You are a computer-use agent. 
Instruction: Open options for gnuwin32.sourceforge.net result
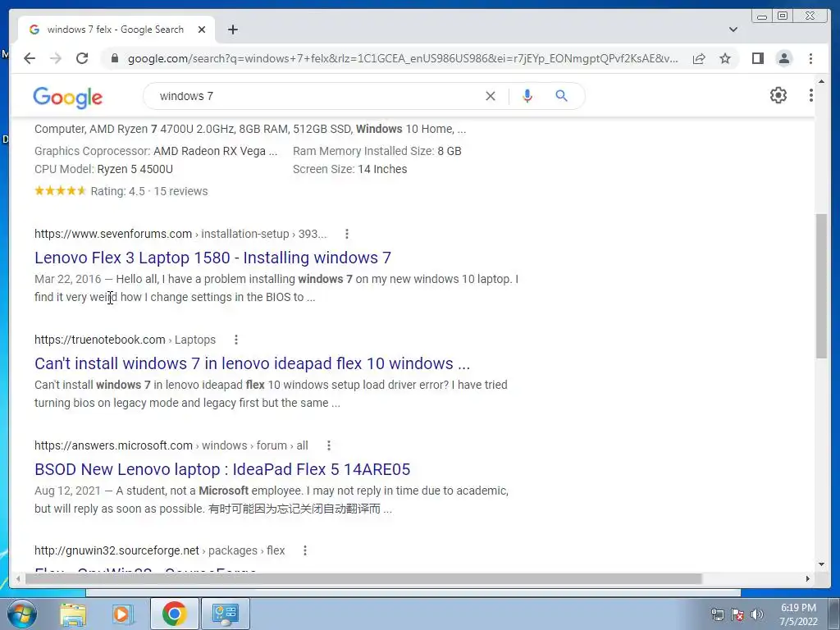click(305, 550)
